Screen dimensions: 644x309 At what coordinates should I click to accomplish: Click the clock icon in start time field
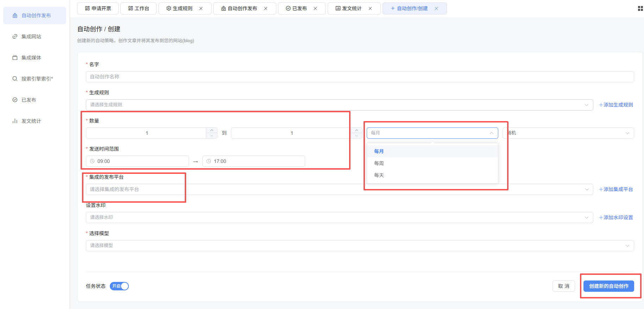click(x=92, y=161)
